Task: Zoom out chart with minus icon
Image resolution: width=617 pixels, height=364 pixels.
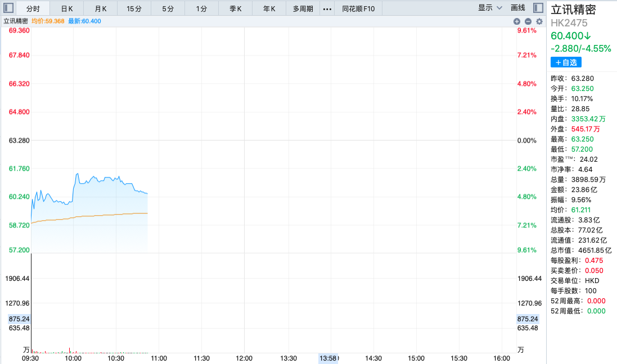Action: click(x=528, y=21)
